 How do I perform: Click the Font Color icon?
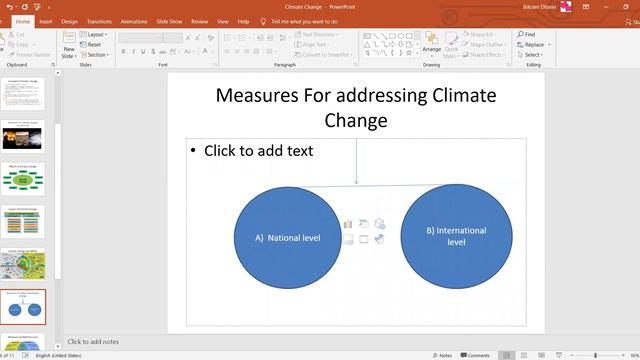[205, 51]
